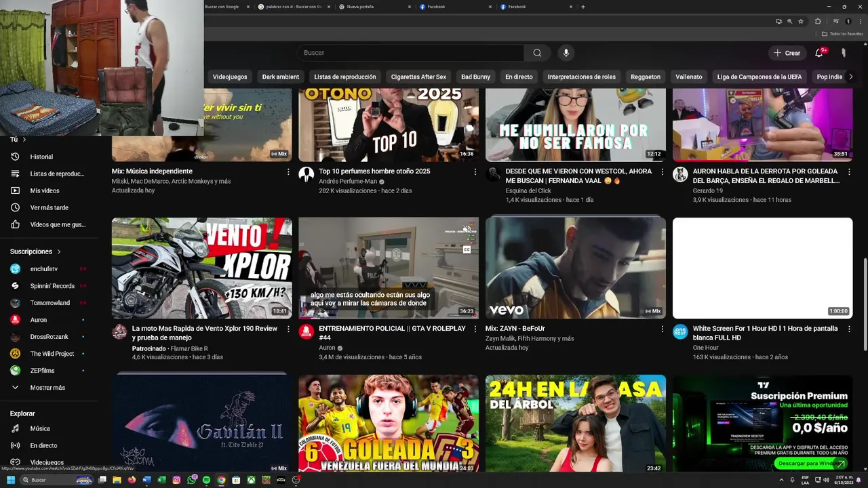Screen dimensions: 868x488
Task: Open Mis vídeos in the sidebar
Action: point(49,190)
